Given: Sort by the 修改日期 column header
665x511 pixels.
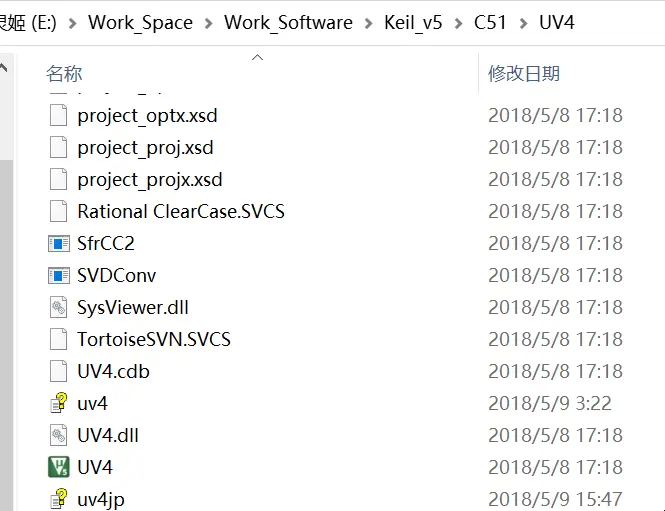Looking at the screenshot, I should point(524,73).
